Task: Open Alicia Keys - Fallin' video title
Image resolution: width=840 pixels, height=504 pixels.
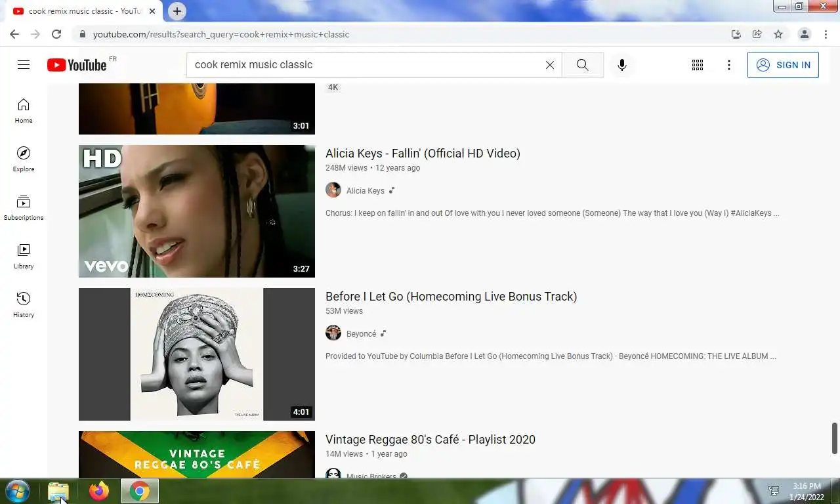Action: tap(423, 154)
